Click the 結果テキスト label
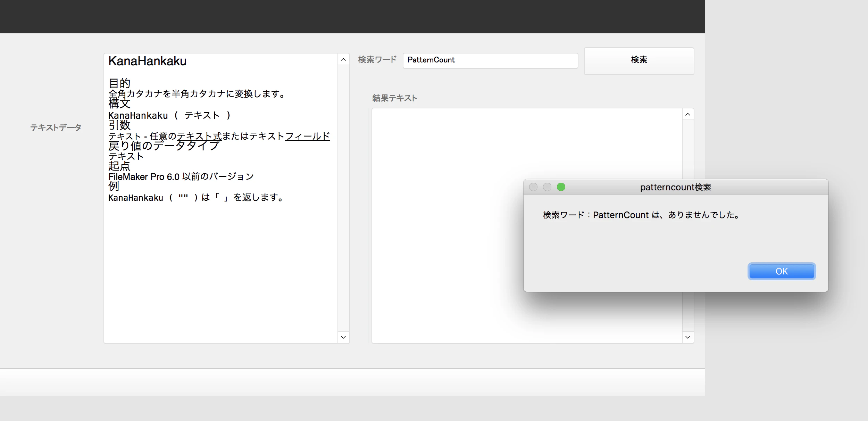Viewport: 868px width, 421px height. (x=395, y=98)
